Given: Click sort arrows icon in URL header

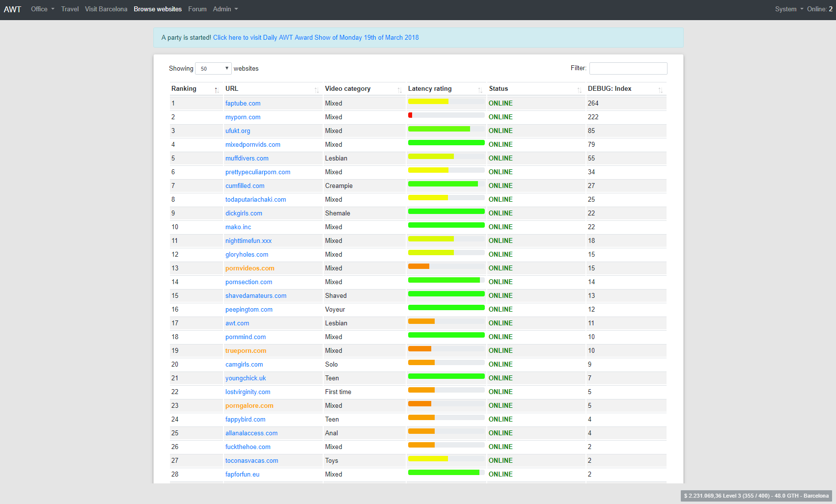Looking at the screenshot, I should tap(316, 90).
